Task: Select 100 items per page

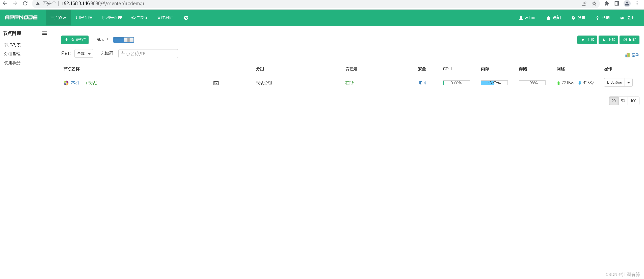Action: [633, 101]
